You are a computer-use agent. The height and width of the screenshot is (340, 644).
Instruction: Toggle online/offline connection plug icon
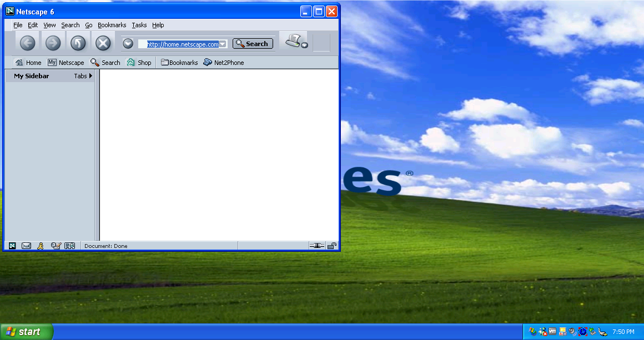(x=316, y=246)
